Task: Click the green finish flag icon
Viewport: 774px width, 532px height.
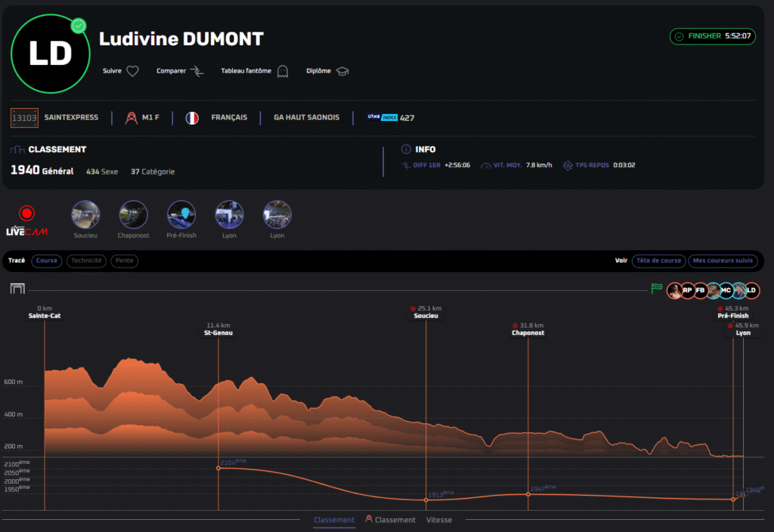Action: coord(656,289)
